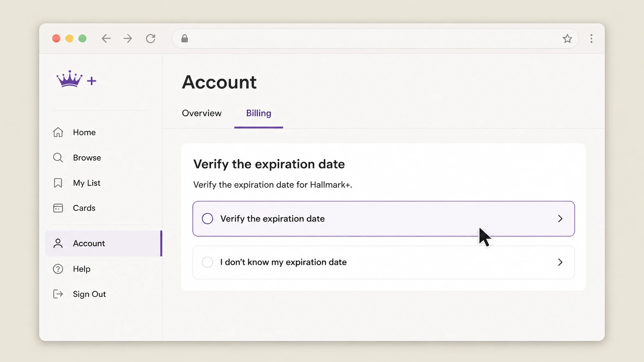Expand the Verify the expiration date chevron
644x362 pixels.
560,219
